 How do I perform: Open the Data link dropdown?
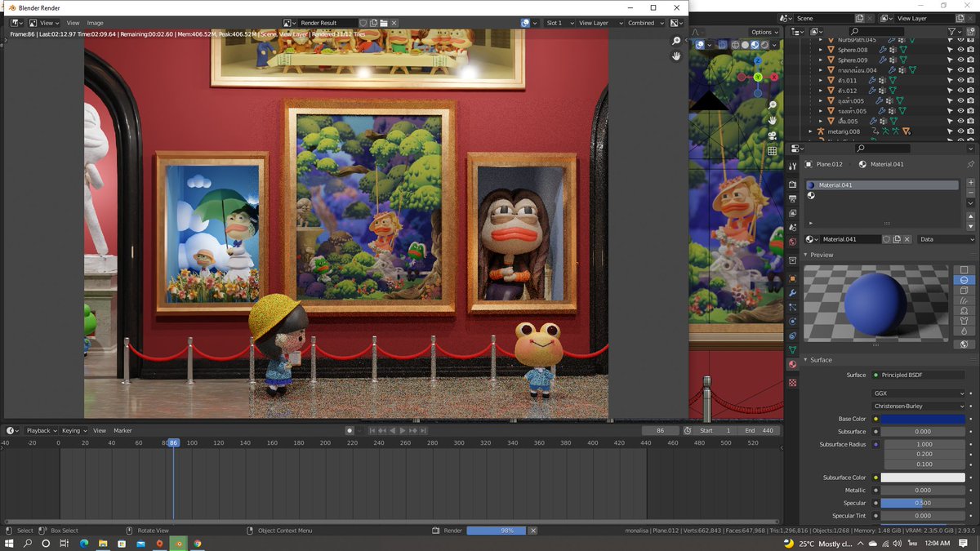pyautogui.click(x=947, y=239)
